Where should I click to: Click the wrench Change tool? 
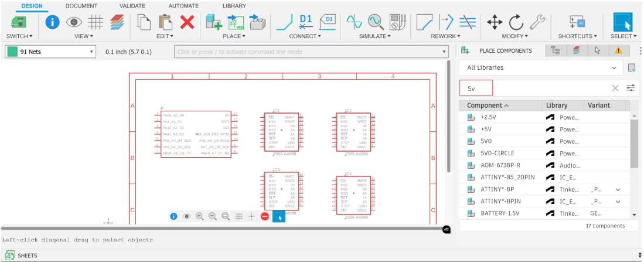pyautogui.click(x=537, y=22)
